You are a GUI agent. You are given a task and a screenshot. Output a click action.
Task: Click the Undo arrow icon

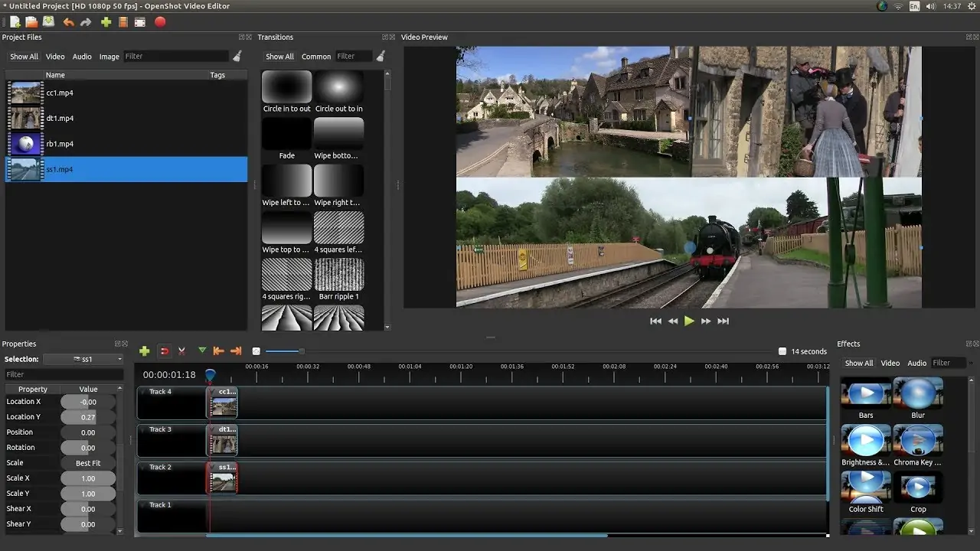68,22
